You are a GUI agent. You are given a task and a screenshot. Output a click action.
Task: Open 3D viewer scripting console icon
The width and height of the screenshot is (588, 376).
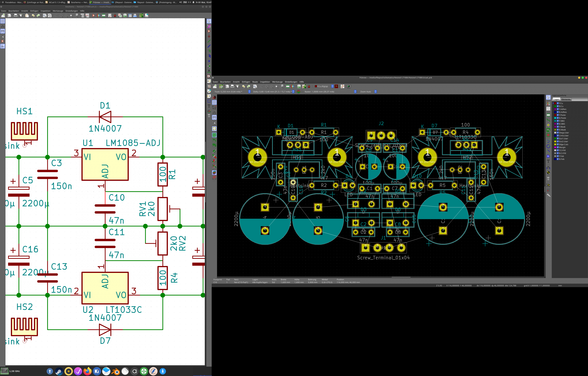[349, 86]
